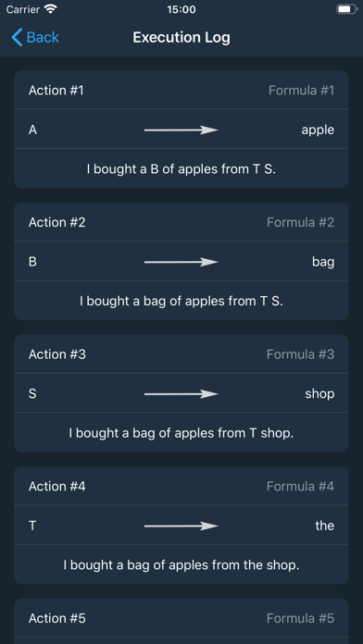Select the result text ending with "from T shop."
This screenshot has height=644, width=363.
pos(181,433)
